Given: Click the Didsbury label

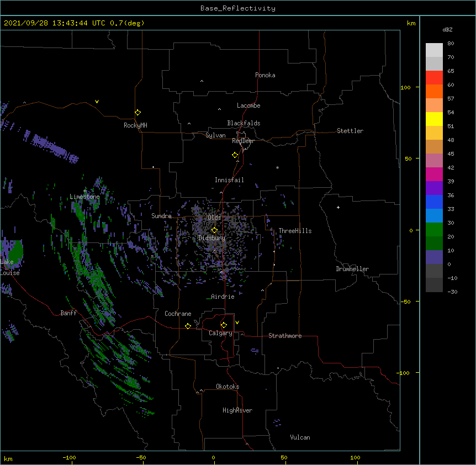Looking at the screenshot, I should (212, 238).
